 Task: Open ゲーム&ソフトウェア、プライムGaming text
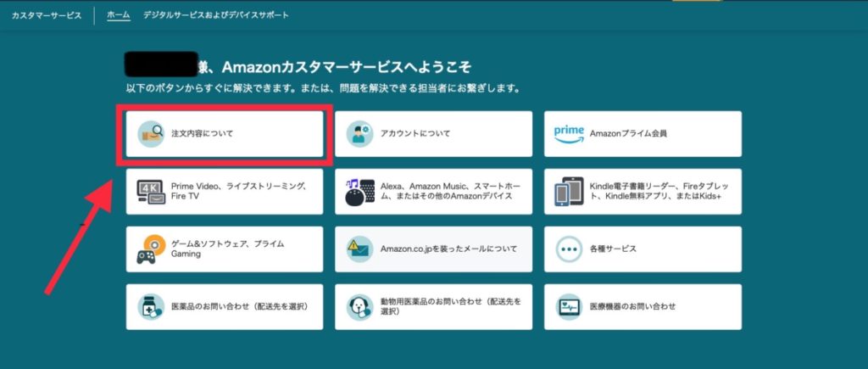(227, 249)
